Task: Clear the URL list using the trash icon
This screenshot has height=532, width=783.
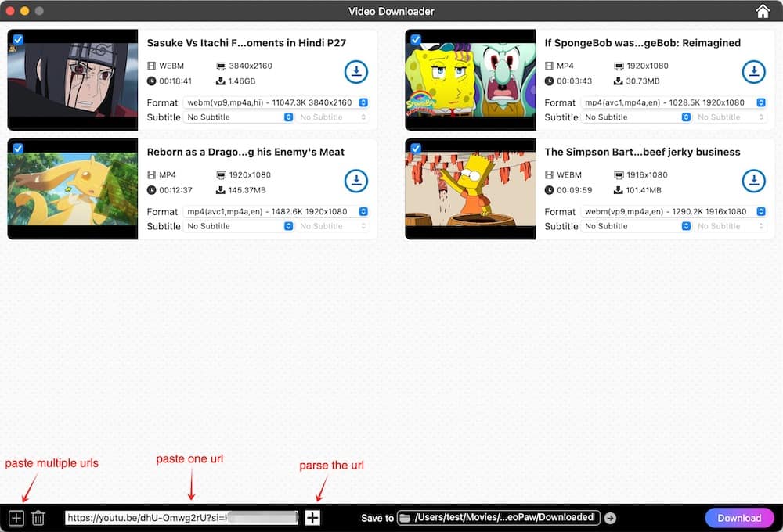Action: point(38,517)
